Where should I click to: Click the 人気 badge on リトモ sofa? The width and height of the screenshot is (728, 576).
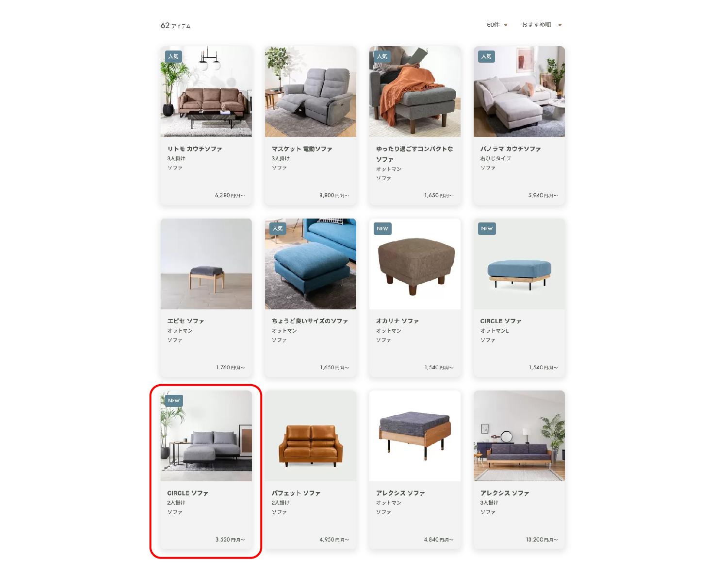tap(173, 57)
